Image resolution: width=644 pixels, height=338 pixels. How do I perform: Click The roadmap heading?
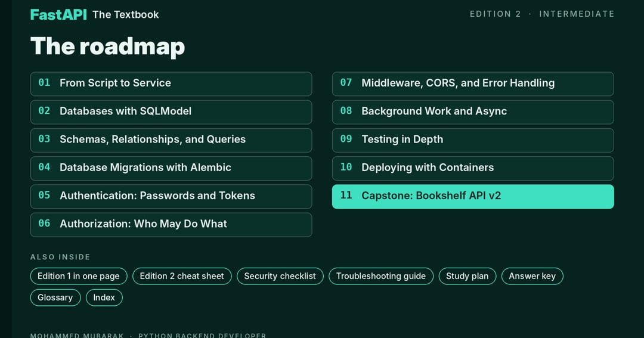[x=107, y=46]
